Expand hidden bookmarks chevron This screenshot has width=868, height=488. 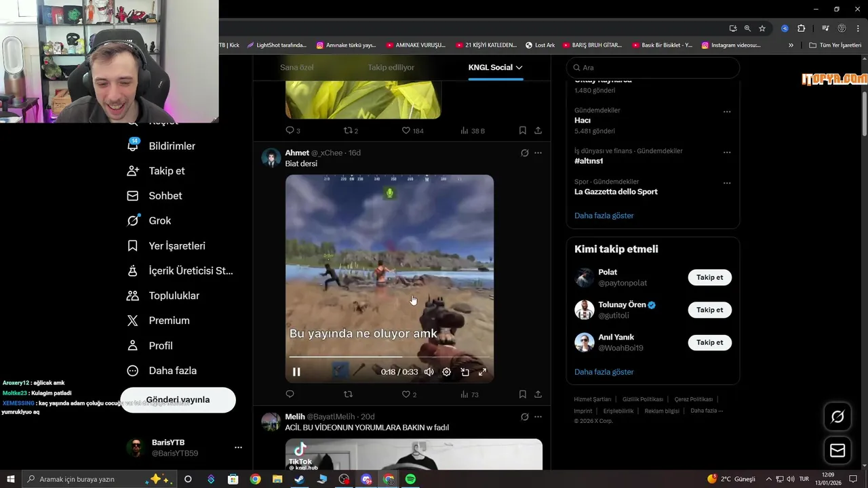click(791, 45)
